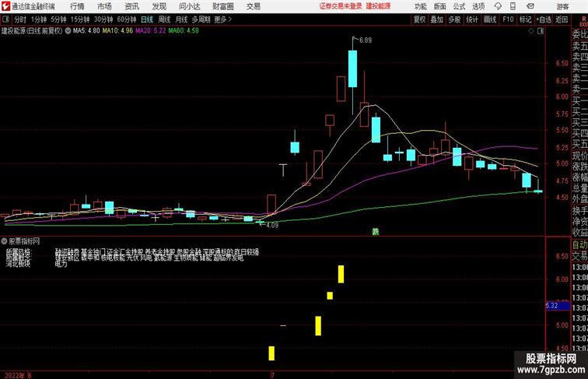Expand the 更多 periods list
This screenshot has width=588, height=379.
coord(222,19)
